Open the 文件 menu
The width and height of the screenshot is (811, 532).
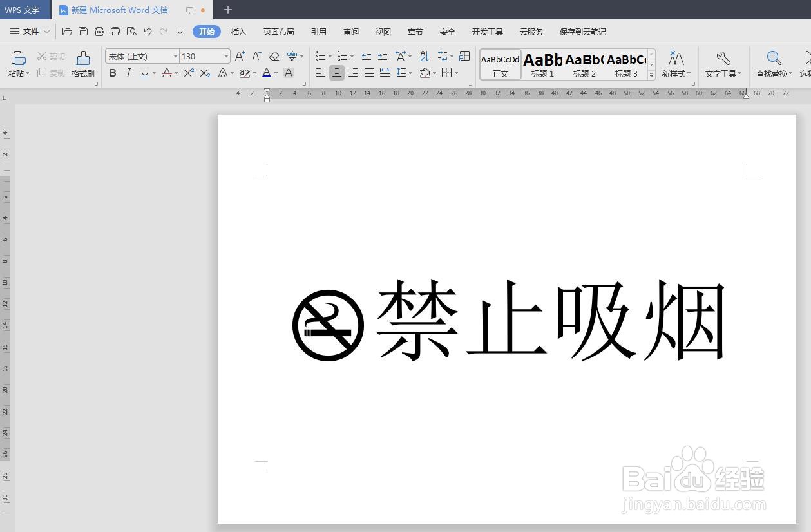(x=30, y=32)
